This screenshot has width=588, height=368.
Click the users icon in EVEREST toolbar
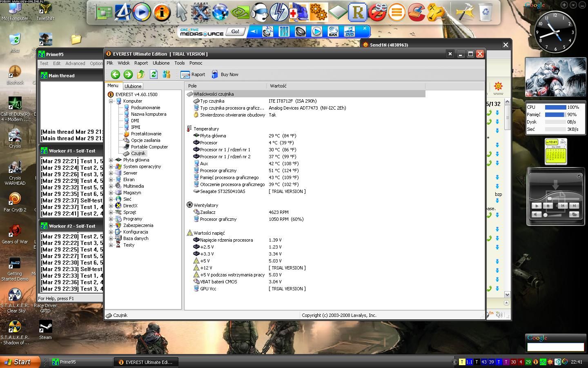click(x=166, y=74)
